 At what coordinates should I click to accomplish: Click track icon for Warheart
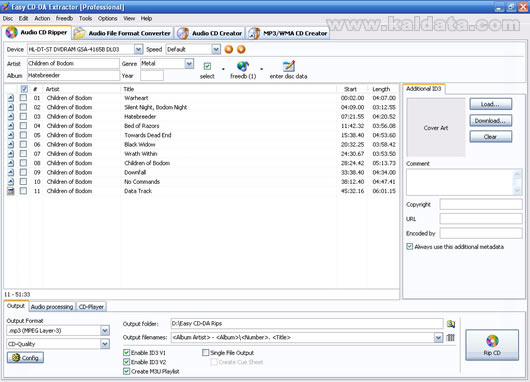[x=11, y=98]
